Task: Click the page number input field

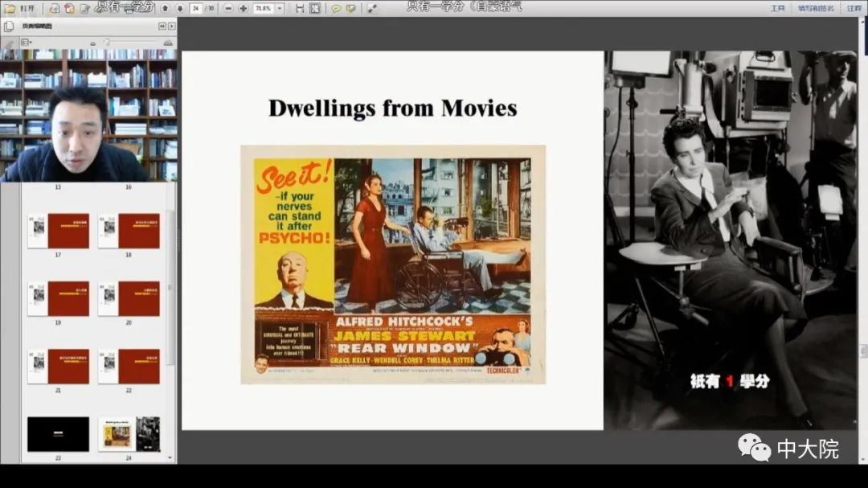Action: [x=195, y=8]
